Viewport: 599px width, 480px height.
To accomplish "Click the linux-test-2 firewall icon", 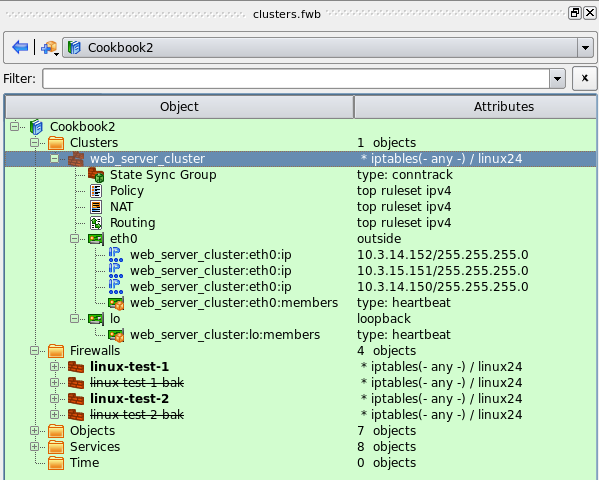I will [x=76, y=399].
